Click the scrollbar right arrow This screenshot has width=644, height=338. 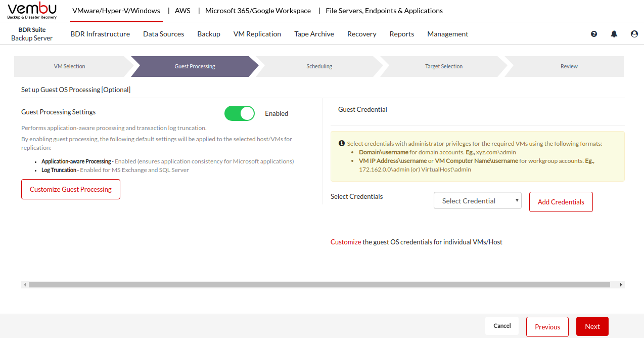coord(621,285)
